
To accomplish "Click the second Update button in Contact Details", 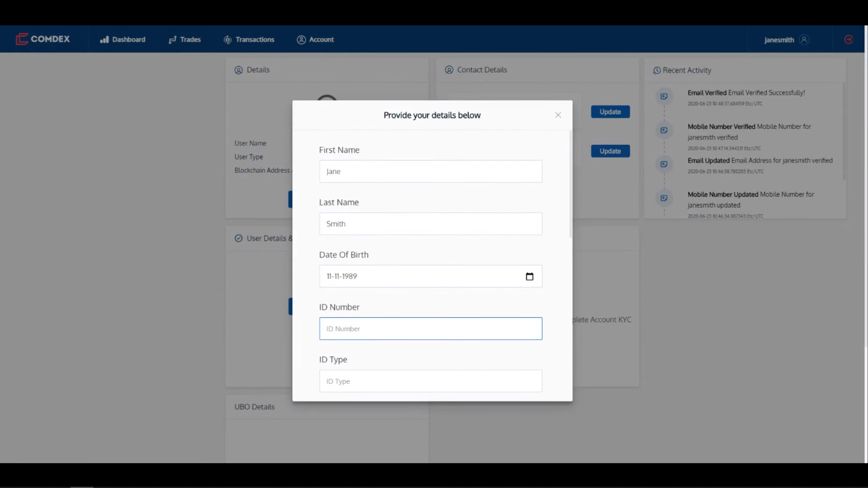I will [610, 151].
